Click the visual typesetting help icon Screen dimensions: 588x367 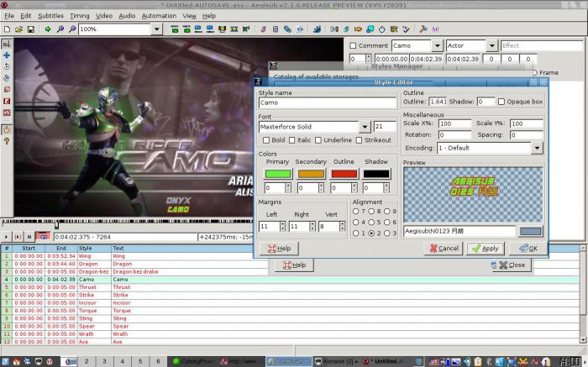7,141
